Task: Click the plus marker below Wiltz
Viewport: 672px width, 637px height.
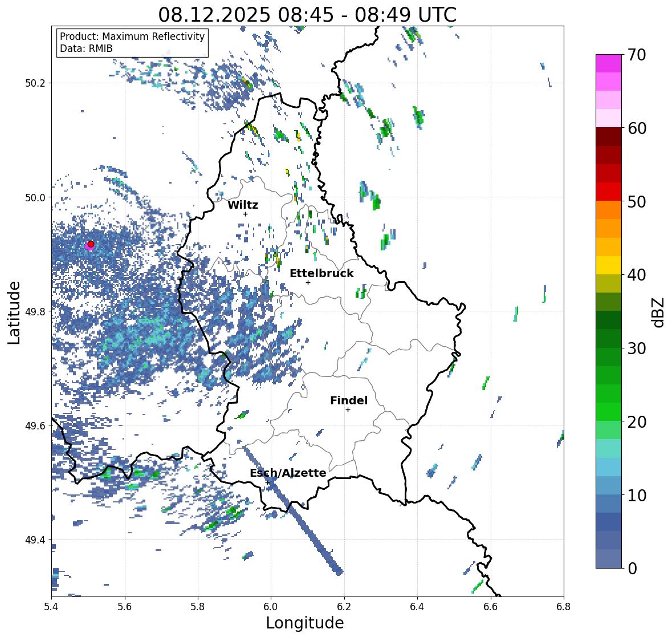Action: (x=245, y=214)
